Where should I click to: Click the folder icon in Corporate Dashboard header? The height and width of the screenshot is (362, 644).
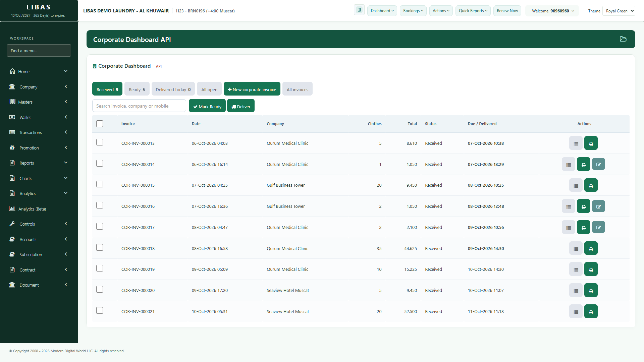pyautogui.click(x=623, y=39)
